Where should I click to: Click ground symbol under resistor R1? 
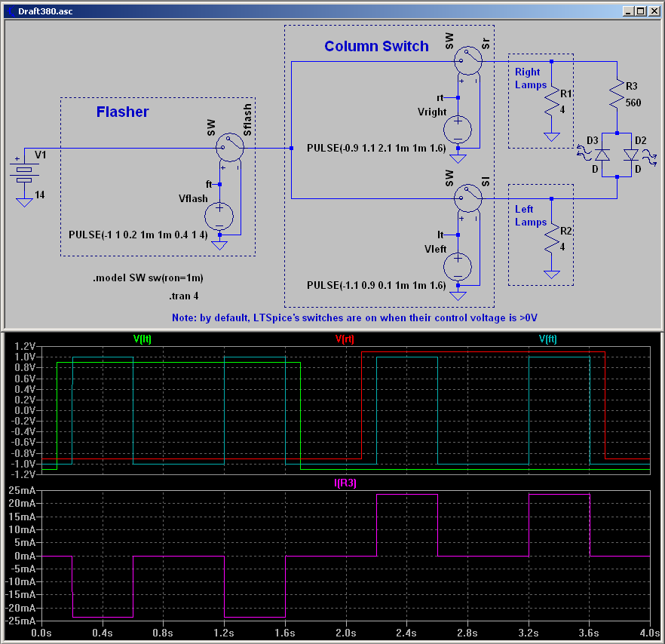[552, 136]
